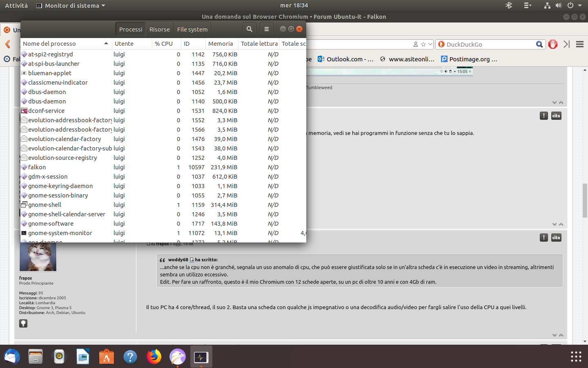Viewport: 588px width, 368px height.
Task: Open the clock showing mer 18:34
Action: click(294, 6)
